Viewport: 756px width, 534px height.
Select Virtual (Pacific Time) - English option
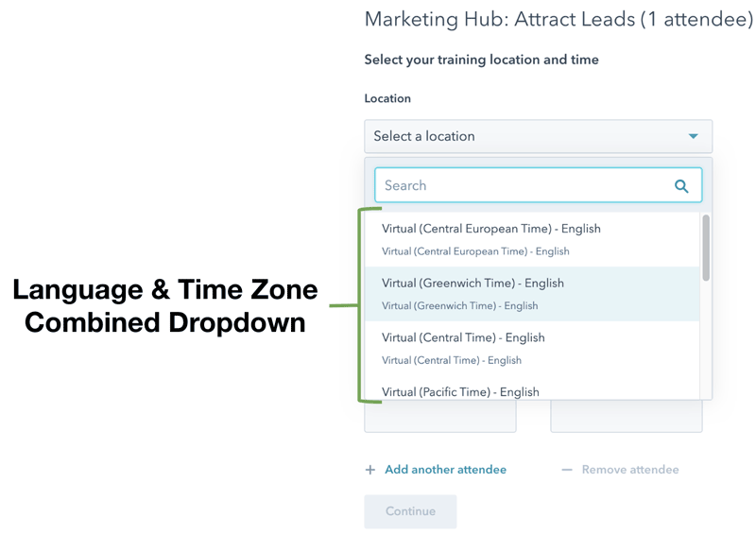(461, 391)
